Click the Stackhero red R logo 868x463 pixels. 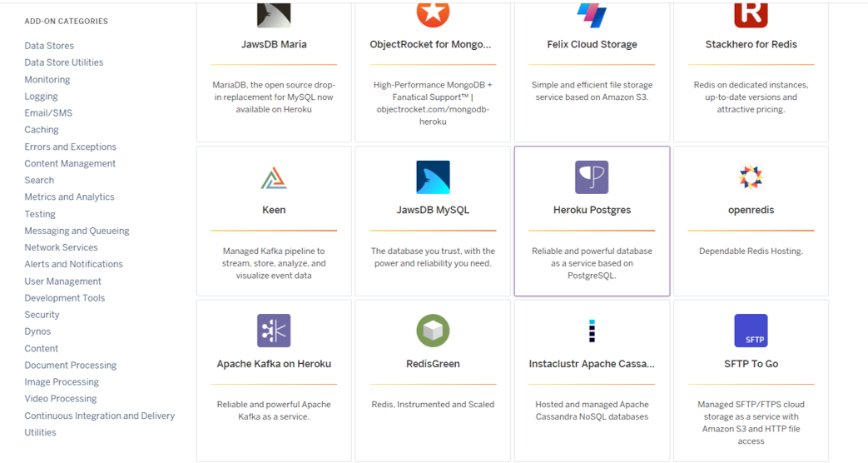751,15
